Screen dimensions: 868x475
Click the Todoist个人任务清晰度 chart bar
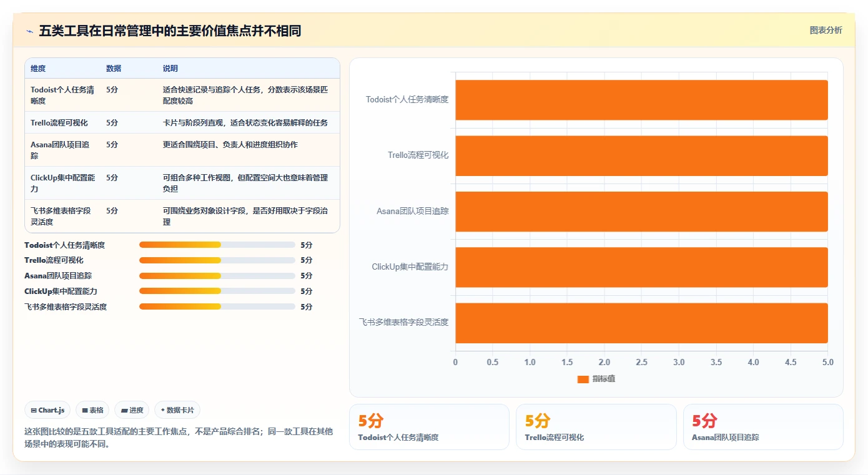pyautogui.click(x=641, y=100)
